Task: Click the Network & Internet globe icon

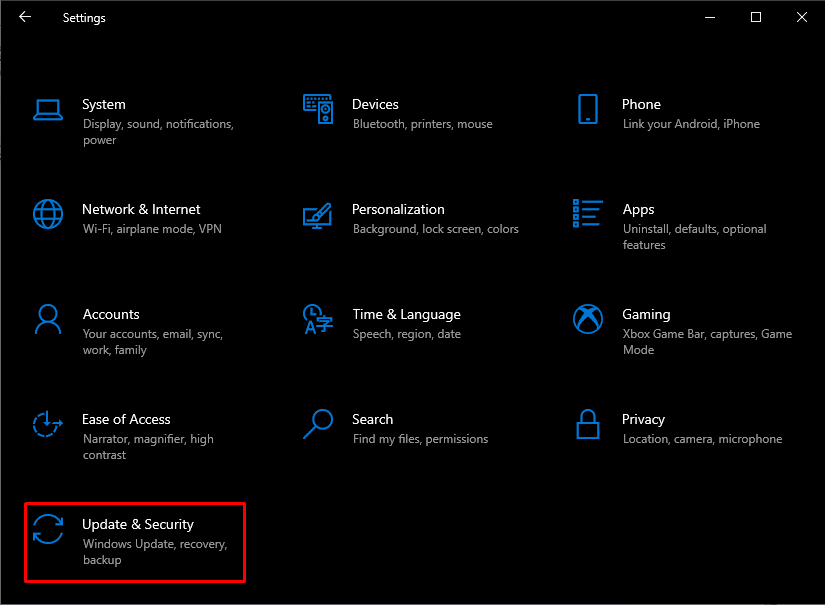Action: 48,215
